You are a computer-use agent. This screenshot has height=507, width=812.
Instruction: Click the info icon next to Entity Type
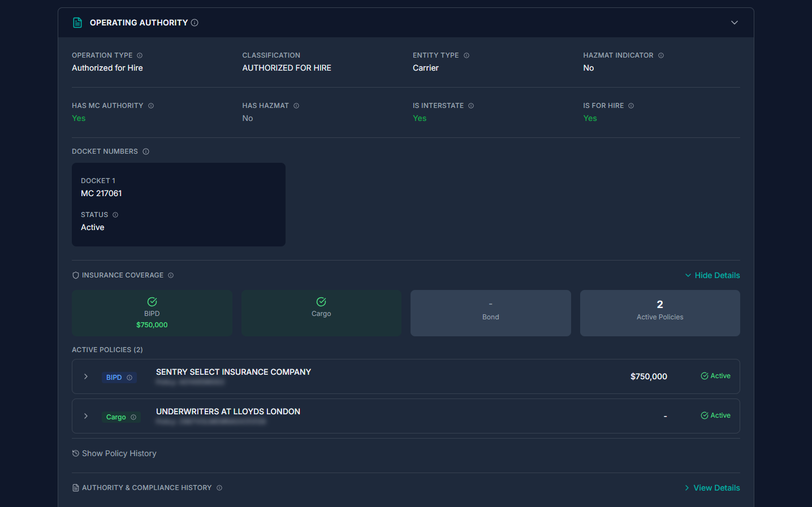tap(466, 55)
